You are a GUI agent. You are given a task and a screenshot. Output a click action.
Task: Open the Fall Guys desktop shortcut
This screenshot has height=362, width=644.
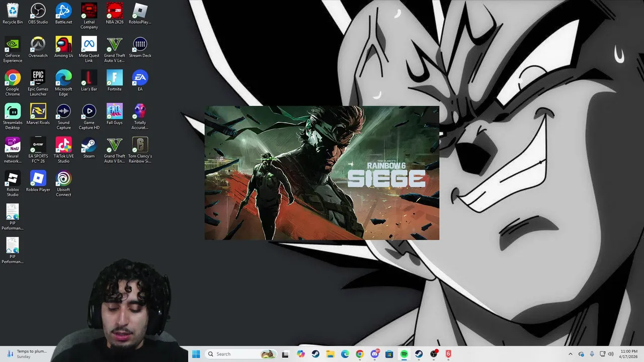115,114
